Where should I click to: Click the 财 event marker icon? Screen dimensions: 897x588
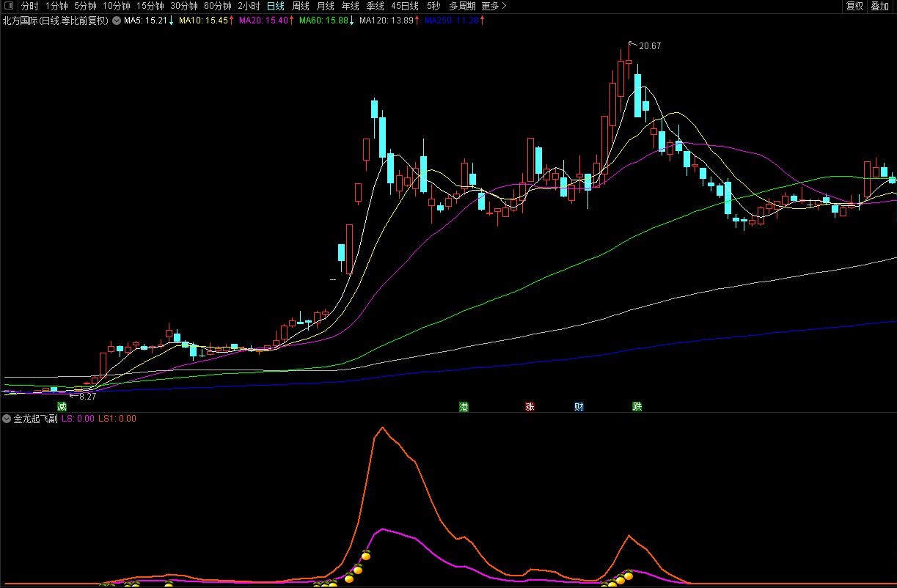(579, 406)
